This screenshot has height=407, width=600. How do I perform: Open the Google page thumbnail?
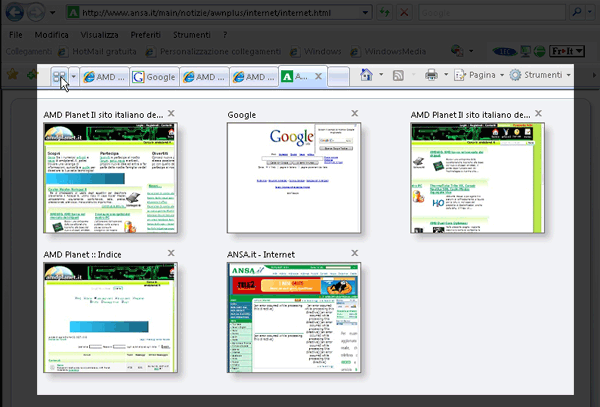coord(294,178)
